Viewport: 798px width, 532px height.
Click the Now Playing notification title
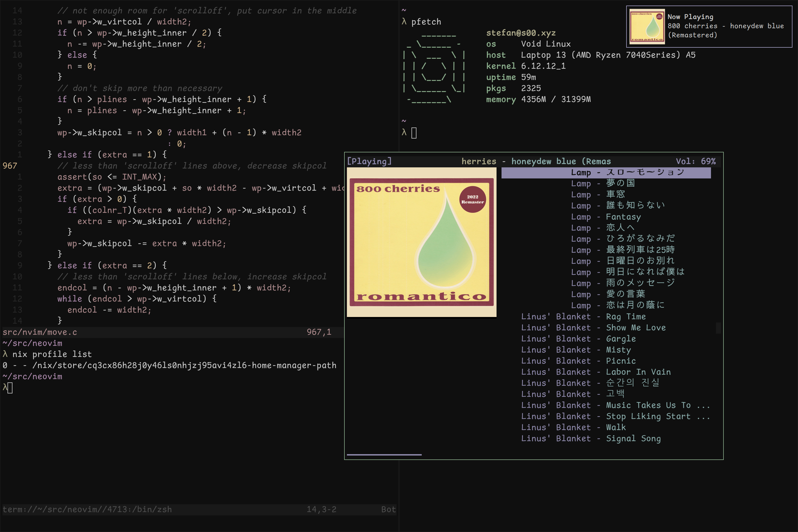pyautogui.click(x=690, y=17)
